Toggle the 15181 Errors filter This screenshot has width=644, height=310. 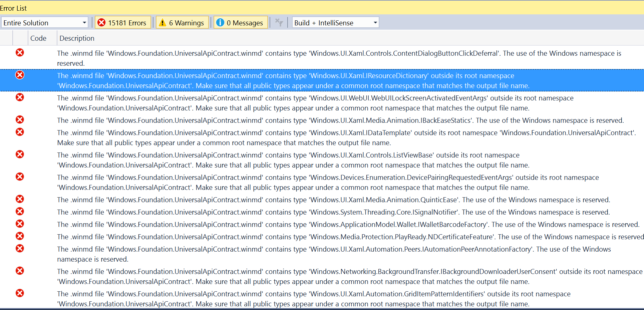click(123, 23)
